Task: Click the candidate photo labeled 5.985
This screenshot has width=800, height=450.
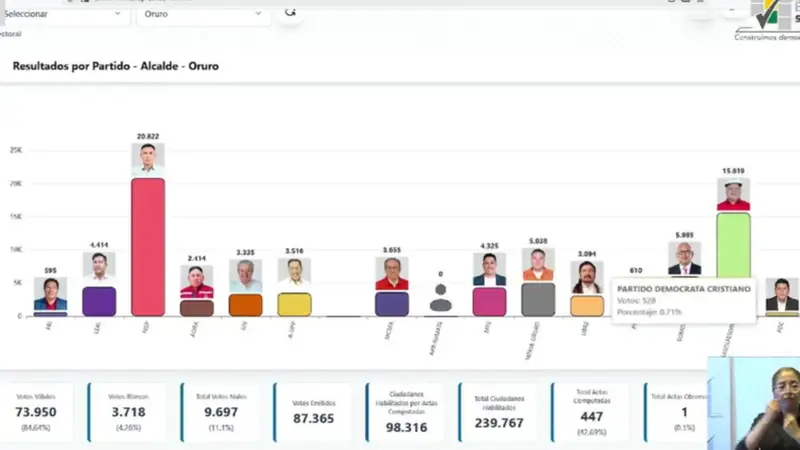Action: 684,258
